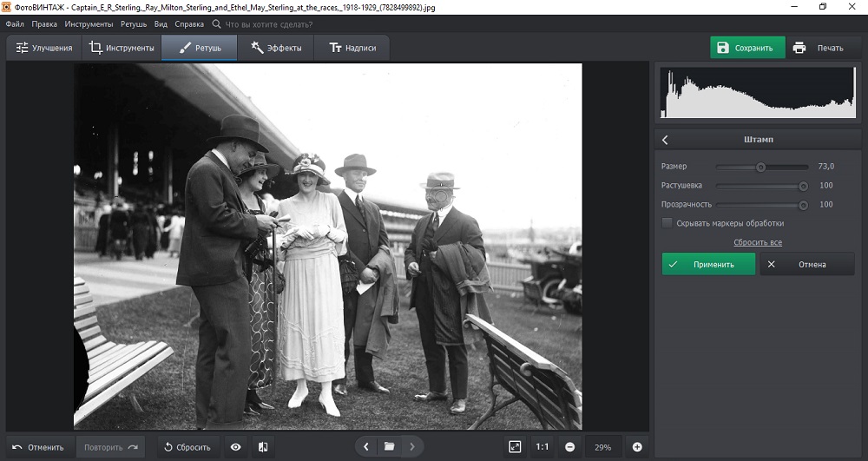Open the Инструменты menu in menu bar
Viewport: 868px width, 461px height.
[89, 24]
